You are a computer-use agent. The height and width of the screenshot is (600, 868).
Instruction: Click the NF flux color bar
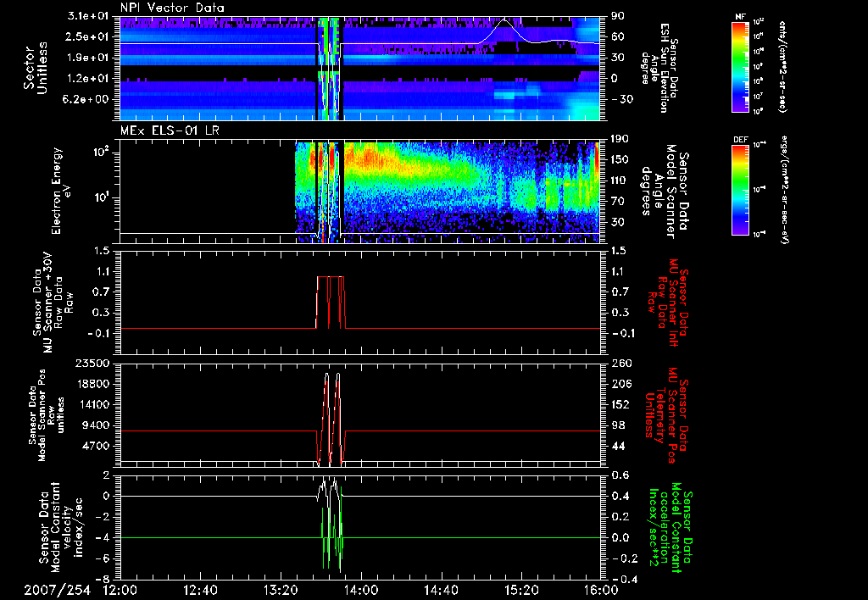pos(741,66)
